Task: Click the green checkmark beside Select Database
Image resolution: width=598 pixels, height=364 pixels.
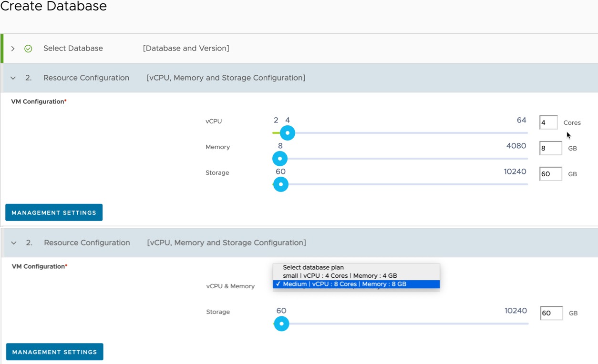Action: point(28,49)
